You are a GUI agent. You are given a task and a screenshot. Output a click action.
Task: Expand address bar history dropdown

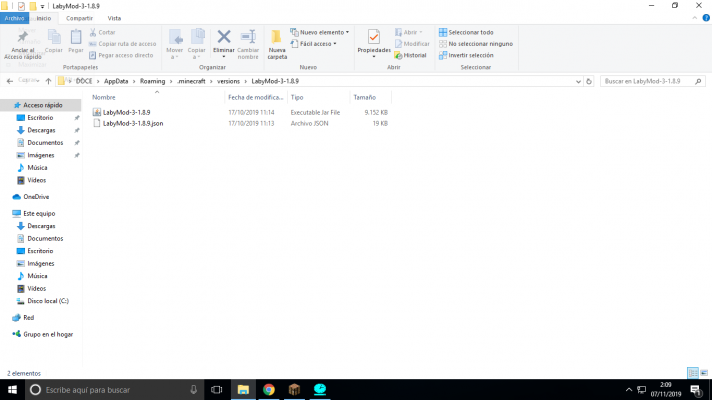pyautogui.click(x=578, y=81)
